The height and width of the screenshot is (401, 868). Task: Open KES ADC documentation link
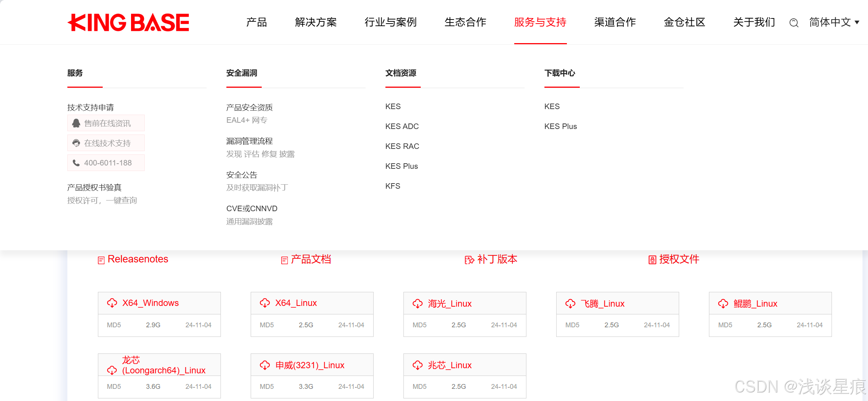pyautogui.click(x=402, y=126)
